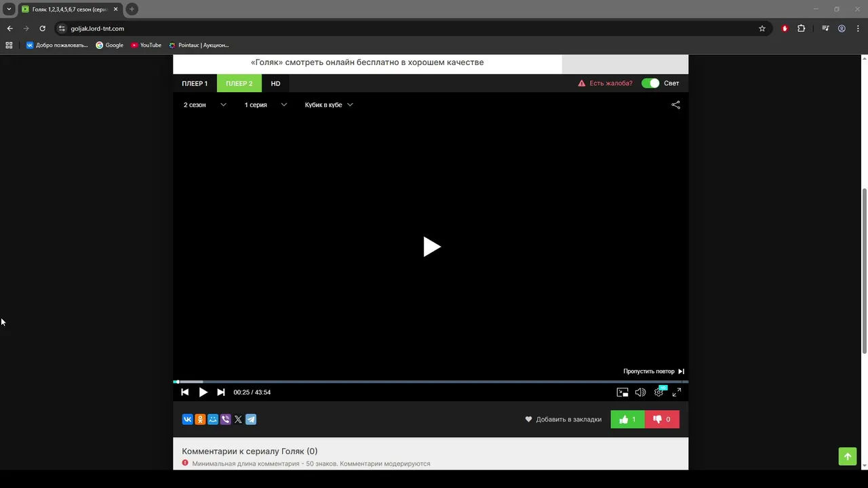Share to Odnoklassniki orange icon
Image resolution: width=868 pixels, height=488 pixels.
pyautogui.click(x=200, y=420)
